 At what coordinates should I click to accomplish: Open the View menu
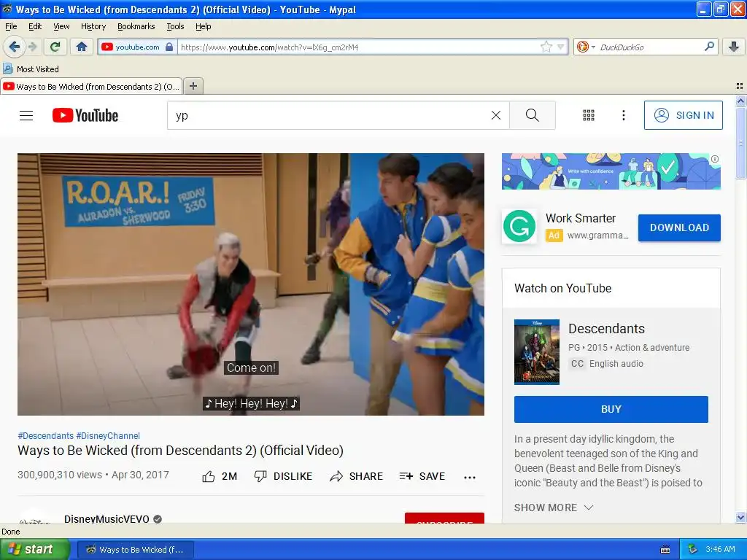pos(61,27)
